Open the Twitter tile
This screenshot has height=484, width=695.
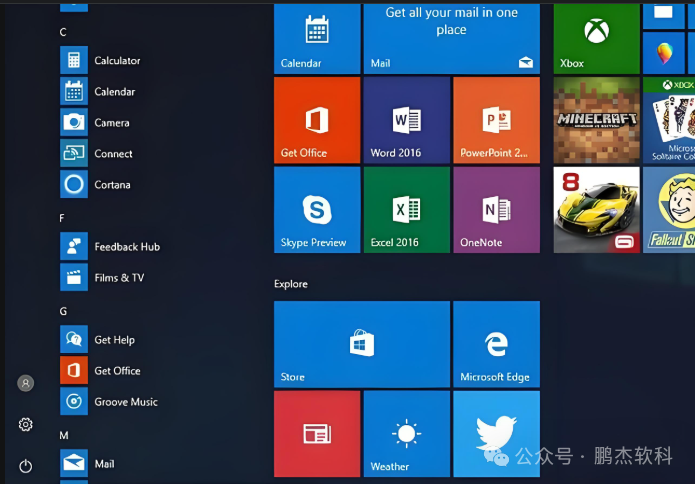point(496,433)
